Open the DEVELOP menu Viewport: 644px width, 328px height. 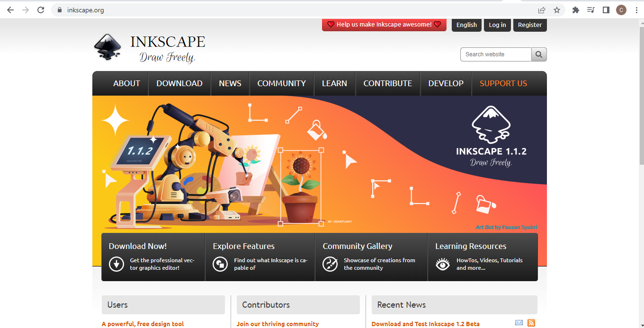(446, 83)
